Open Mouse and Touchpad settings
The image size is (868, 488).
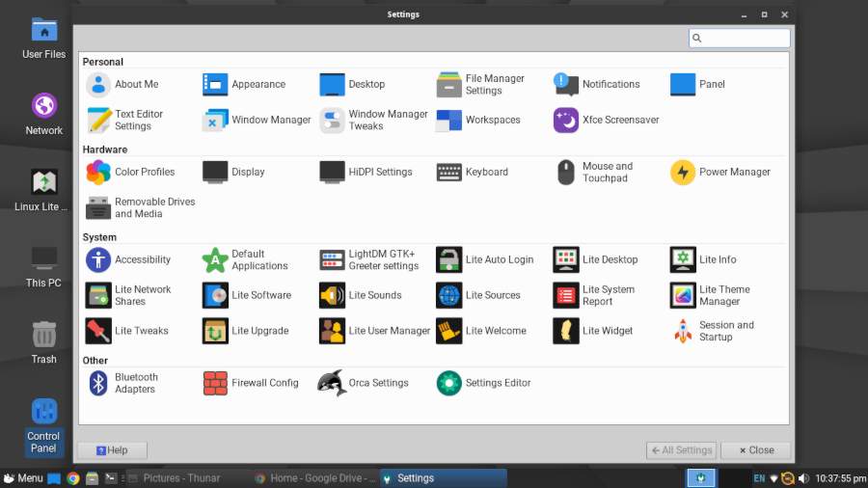point(593,172)
